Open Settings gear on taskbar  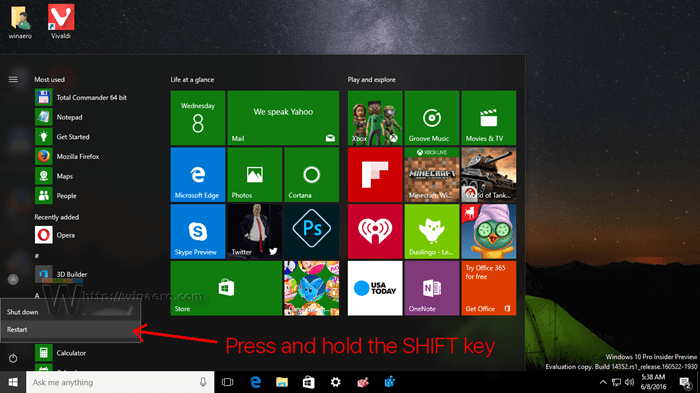[335, 382]
